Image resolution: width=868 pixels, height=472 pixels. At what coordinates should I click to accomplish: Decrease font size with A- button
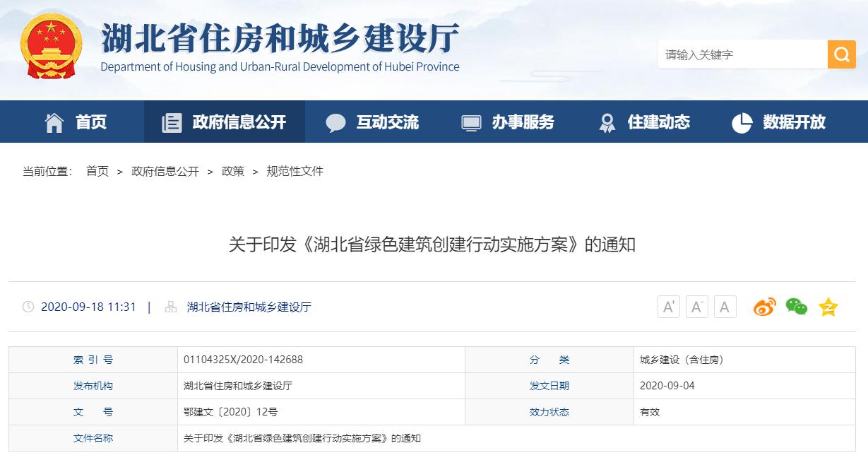[696, 307]
